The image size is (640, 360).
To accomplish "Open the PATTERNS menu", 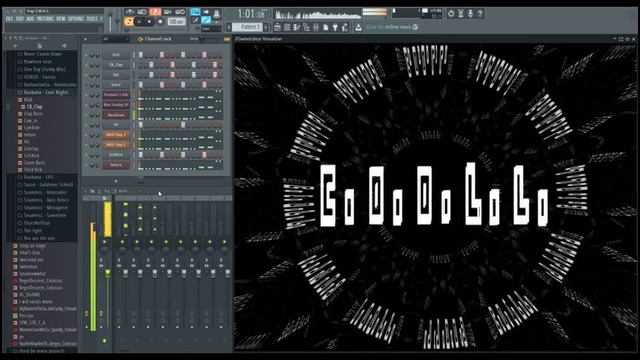I will click(45, 19).
